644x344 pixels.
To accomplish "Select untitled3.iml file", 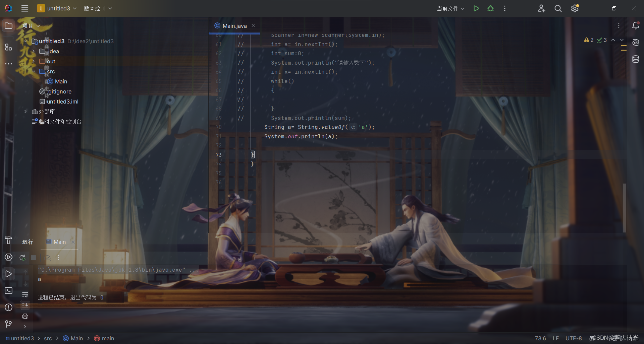I will click(x=59, y=101).
